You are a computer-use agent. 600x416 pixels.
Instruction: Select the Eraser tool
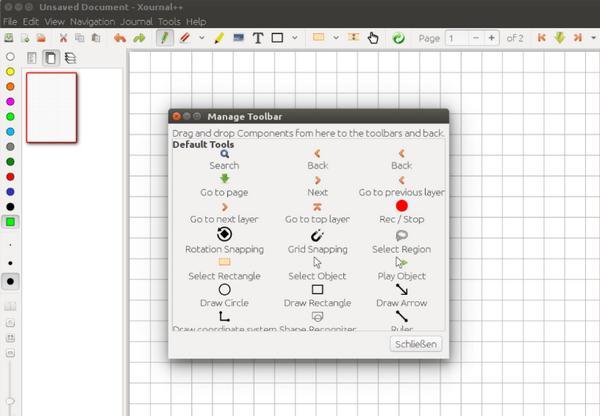point(185,38)
